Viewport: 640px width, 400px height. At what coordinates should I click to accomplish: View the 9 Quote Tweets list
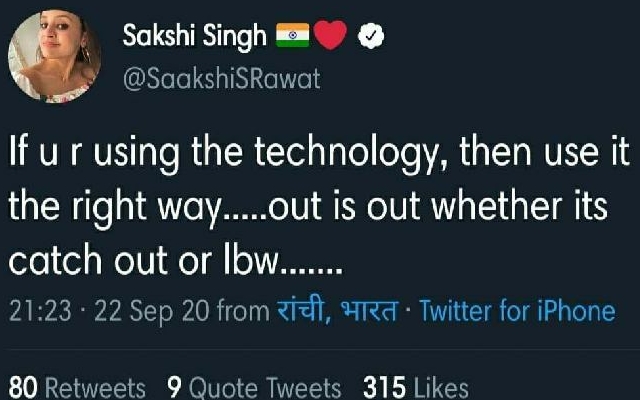pyautogui.click(x=254, y=388)
